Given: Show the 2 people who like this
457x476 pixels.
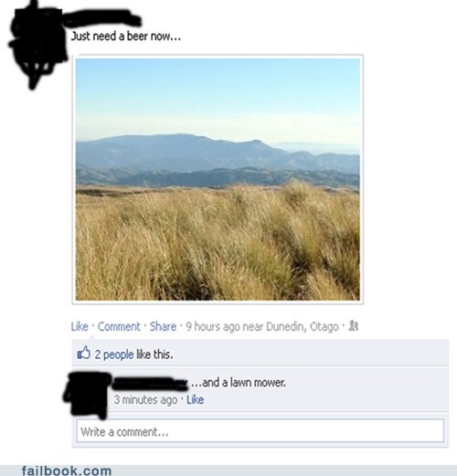Looking at the screenshot, I should 114,354.
